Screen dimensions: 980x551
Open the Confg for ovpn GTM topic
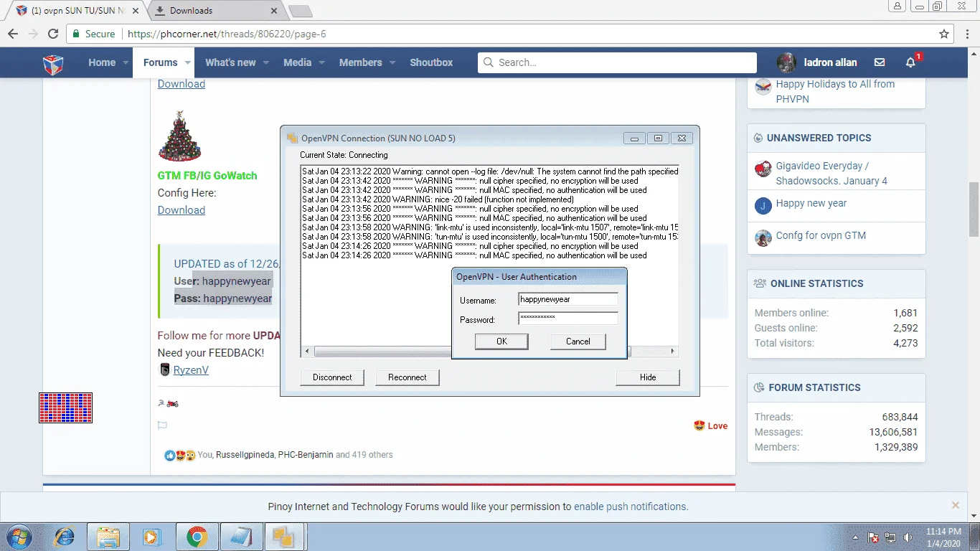(821, 235)
